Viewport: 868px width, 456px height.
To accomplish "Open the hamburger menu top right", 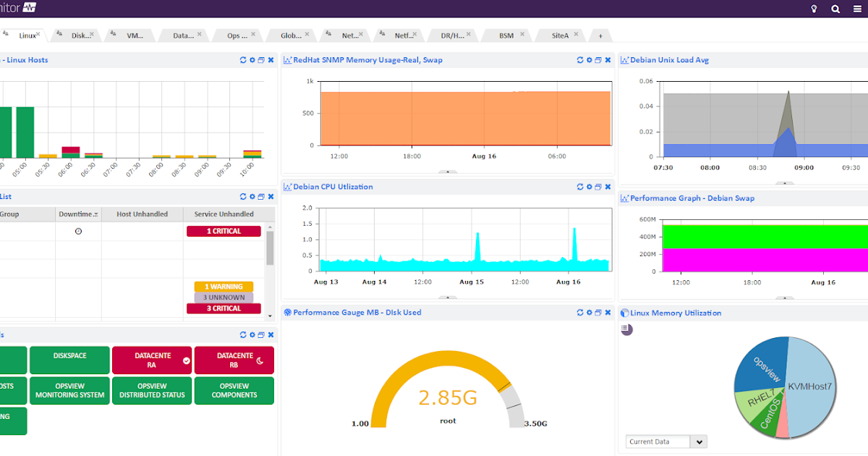I will [856, 9].
